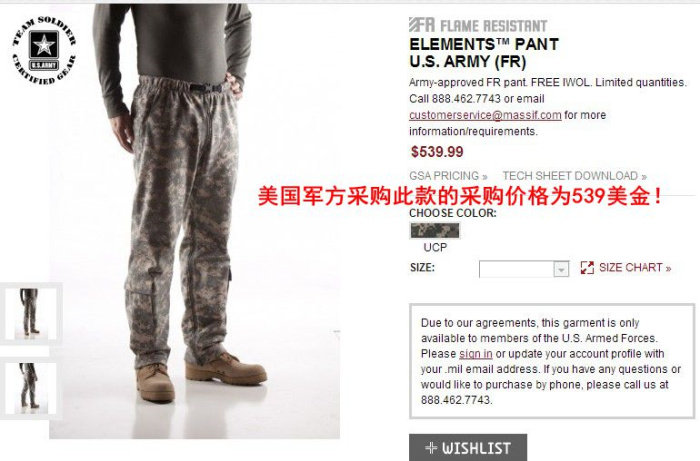
Task: Select the UCP camouflage color swatch
Action: point(435,231)
